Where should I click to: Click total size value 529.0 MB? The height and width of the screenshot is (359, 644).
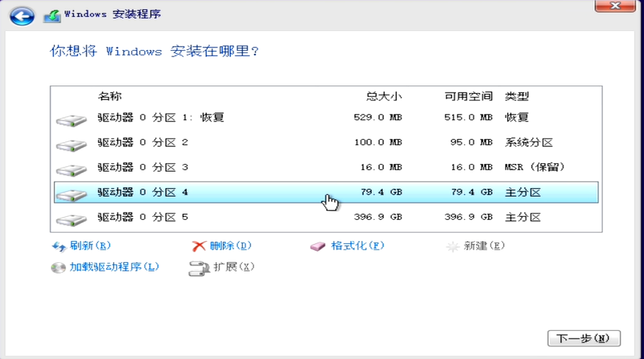pos(378,117)
